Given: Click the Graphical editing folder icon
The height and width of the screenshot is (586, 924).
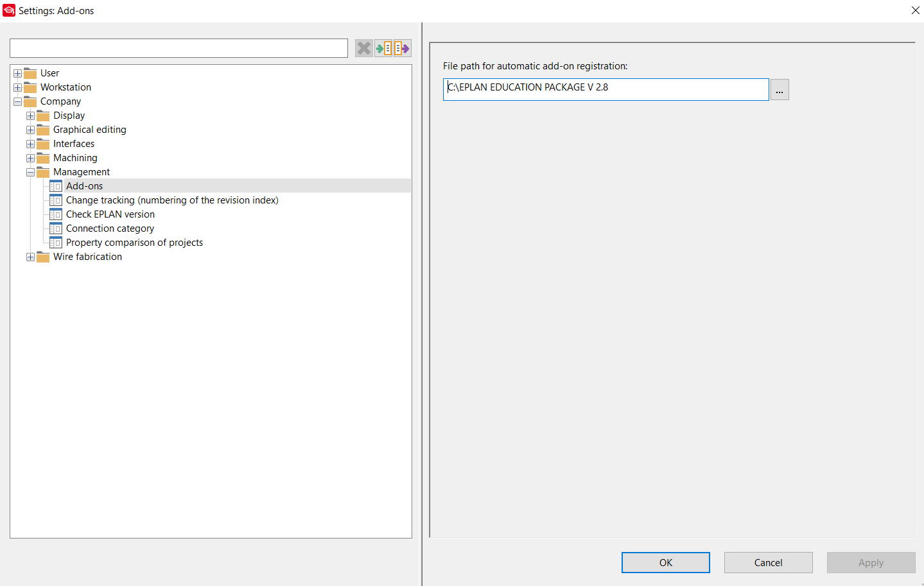Looking at the screenshot, I should (43, 130).
